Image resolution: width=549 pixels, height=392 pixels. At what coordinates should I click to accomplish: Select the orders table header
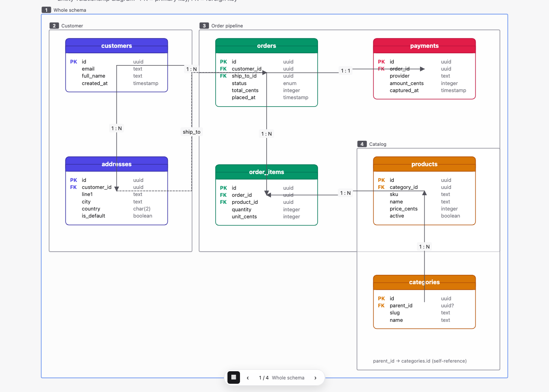[267, 46]
